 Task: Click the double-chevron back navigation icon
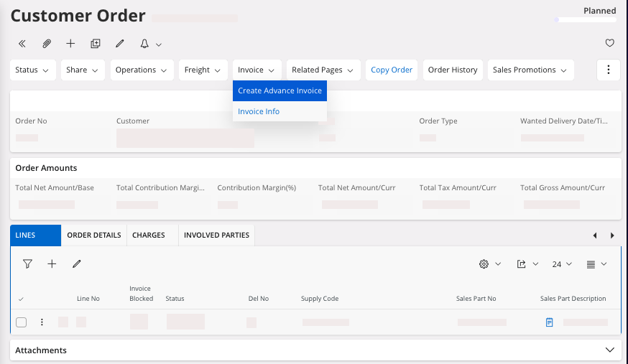22,44
